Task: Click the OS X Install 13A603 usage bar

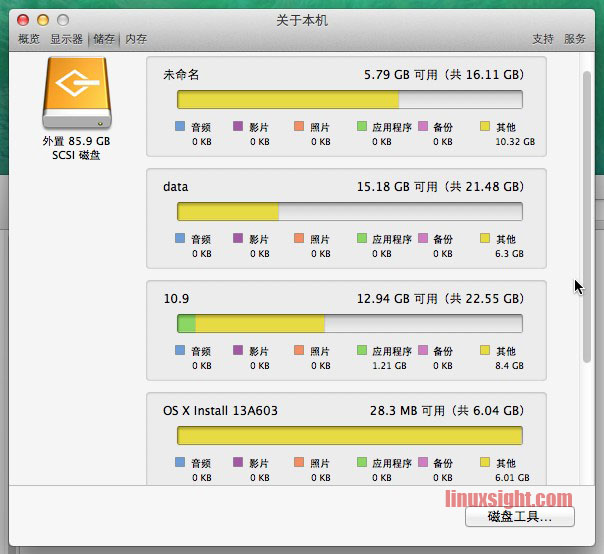Action: click(x=350, y=435)
